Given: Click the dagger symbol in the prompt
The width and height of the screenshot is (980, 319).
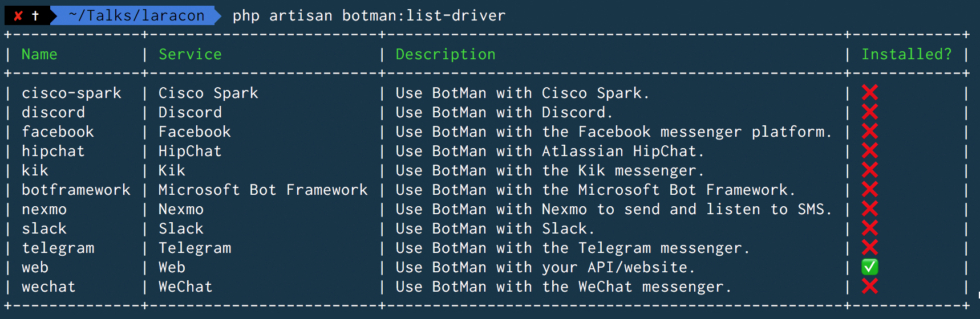Looking at the screenshot, I should click(35, 15).
